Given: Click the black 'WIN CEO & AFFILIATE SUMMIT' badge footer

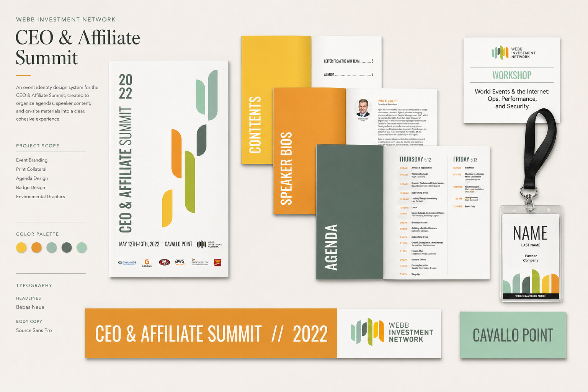Looking at the screenshot, I should [x=531, y=296].
